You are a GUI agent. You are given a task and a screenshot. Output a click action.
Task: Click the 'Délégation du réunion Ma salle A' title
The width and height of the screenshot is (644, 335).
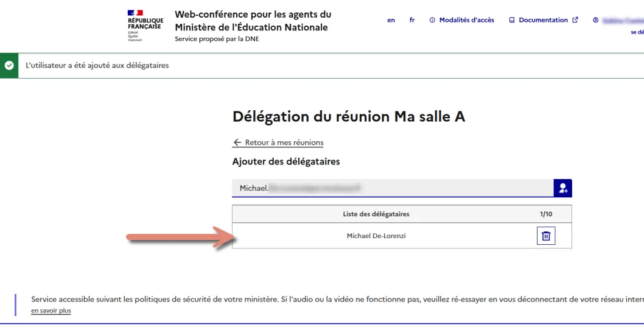pos(349,117)
